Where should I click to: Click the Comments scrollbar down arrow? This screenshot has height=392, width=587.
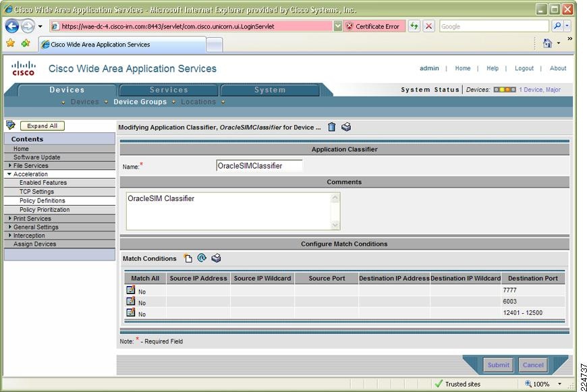(335, 225)
